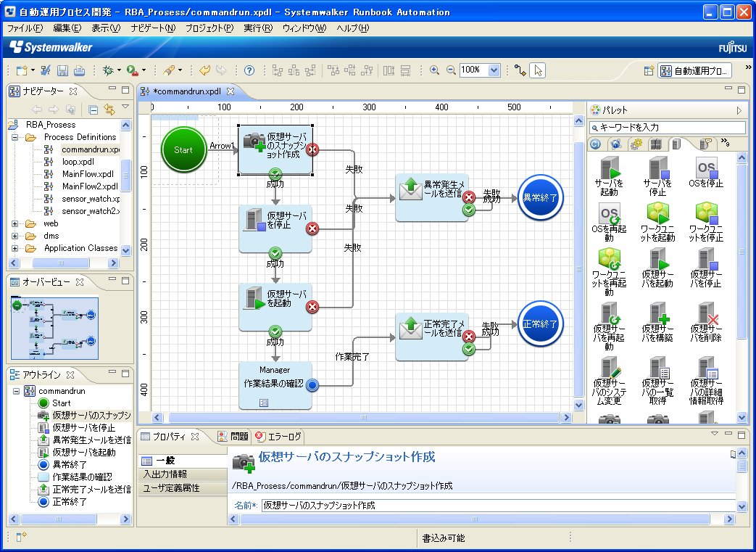Select MainFlow.xpdl in the navigator
The width and height of the screenshot is (756, 552).
click(x=88, y=174)
